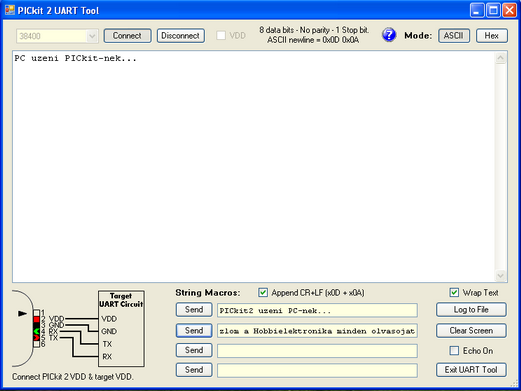Open the blue question mark help icon

pyautogui.click(x=389, y=35)
